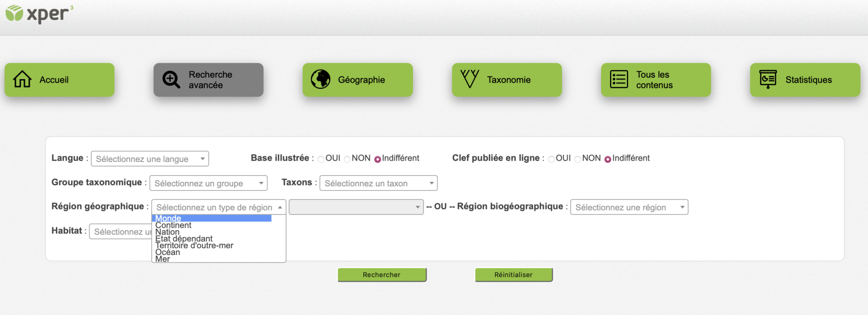Click the Xper3 leaf logo
The image size is (868, 315).
click(x=14, y=14)
